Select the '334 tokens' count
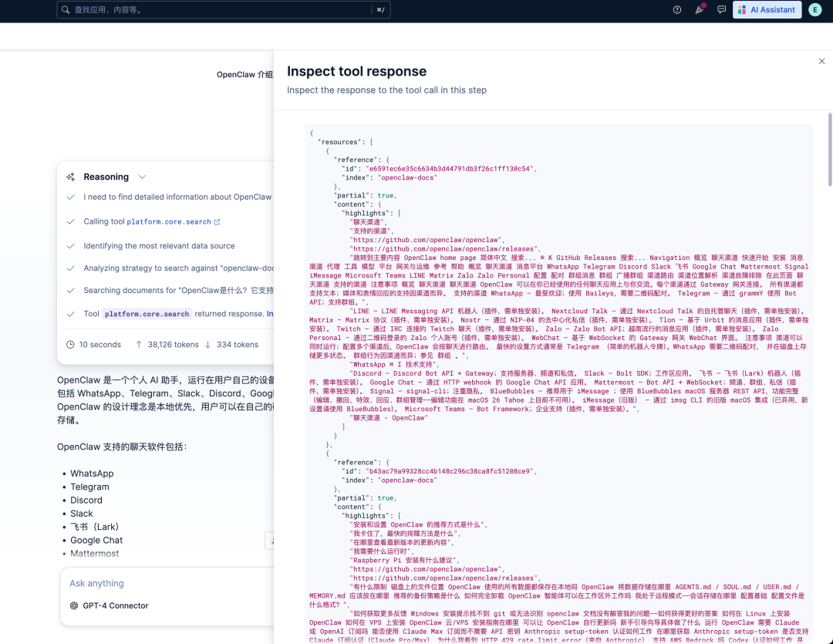This screenshot has width=833, height=644. coord(238,344)
